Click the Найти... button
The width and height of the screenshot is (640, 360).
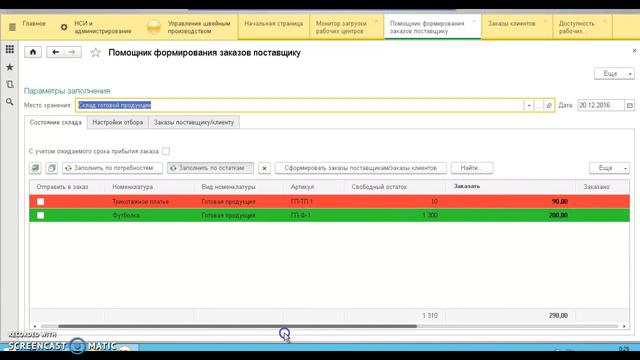472,168
